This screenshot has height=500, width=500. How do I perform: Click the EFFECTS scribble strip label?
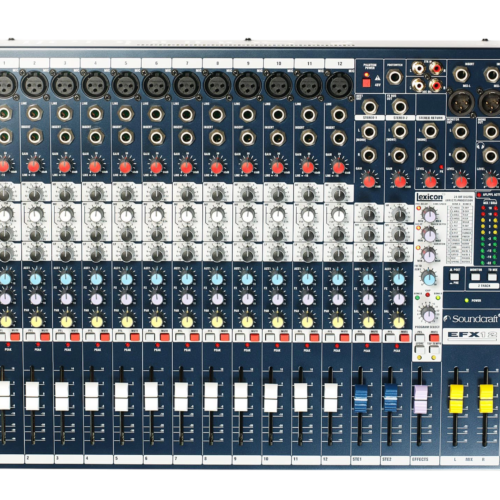[420, 459]
